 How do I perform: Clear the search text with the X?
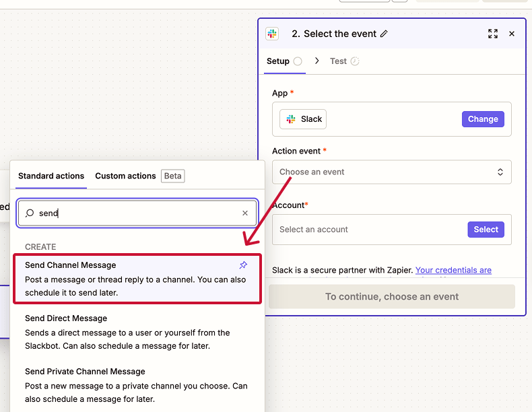pos(245,213)
